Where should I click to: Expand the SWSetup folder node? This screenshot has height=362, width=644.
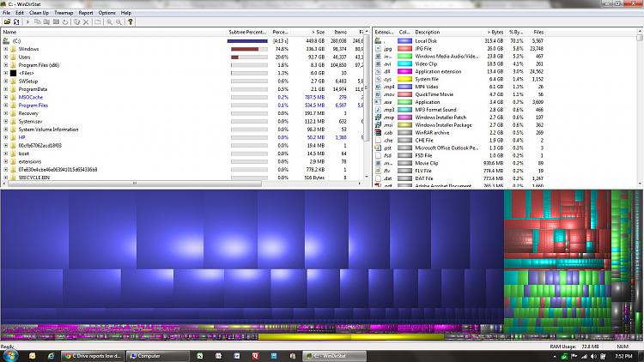pos(6,81)
